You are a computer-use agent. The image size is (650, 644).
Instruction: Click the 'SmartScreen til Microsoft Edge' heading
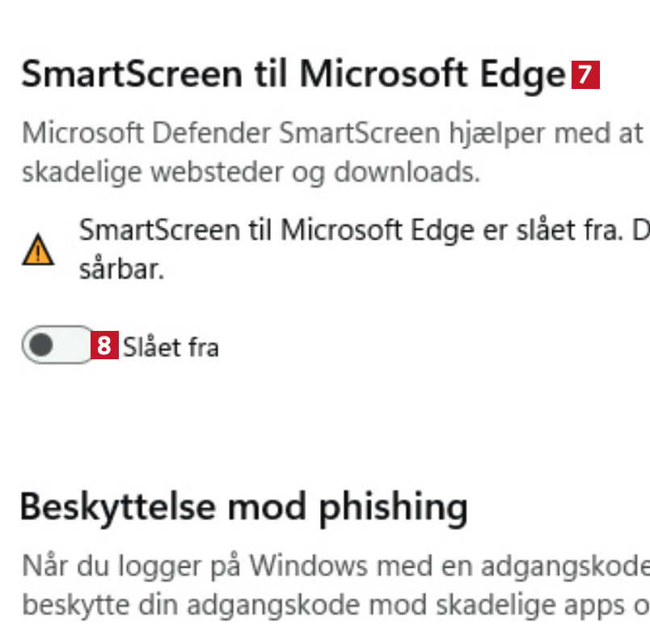click(x=293, y=74)
